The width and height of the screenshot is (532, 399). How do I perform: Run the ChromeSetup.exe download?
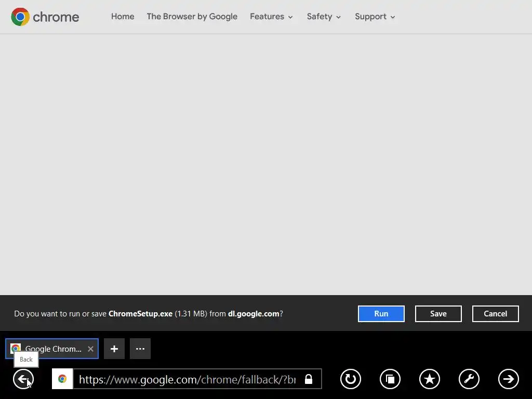click(x=381, y=314)
